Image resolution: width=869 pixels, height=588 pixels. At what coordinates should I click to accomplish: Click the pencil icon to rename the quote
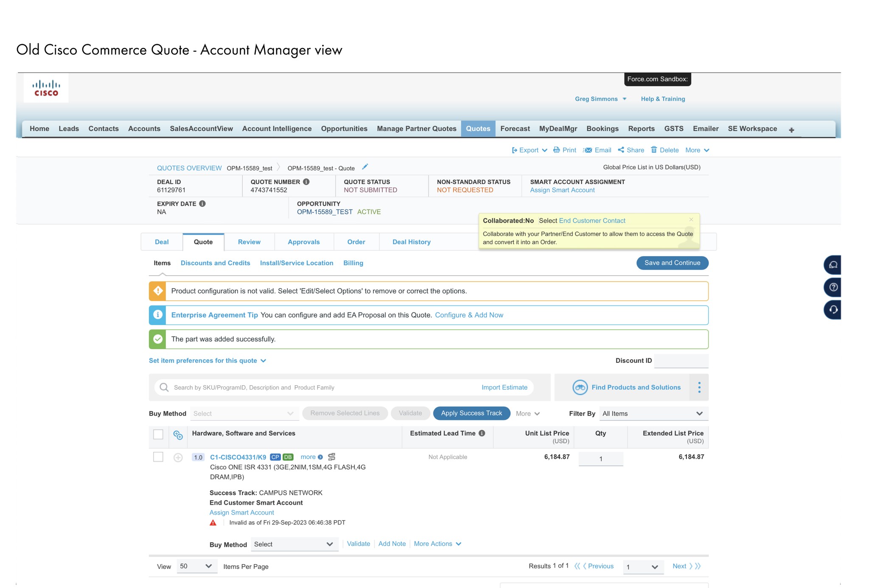(365, 167)
